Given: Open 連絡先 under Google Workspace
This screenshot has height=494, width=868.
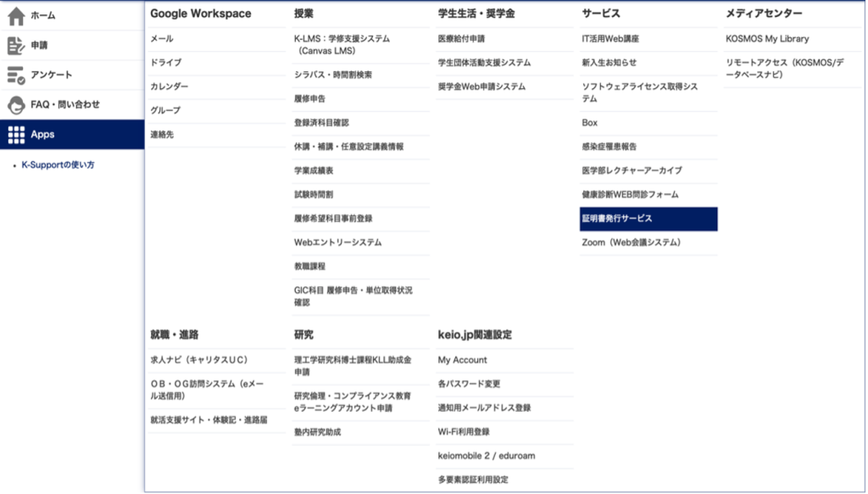Looking at the screenshot, I should [162, 135].
